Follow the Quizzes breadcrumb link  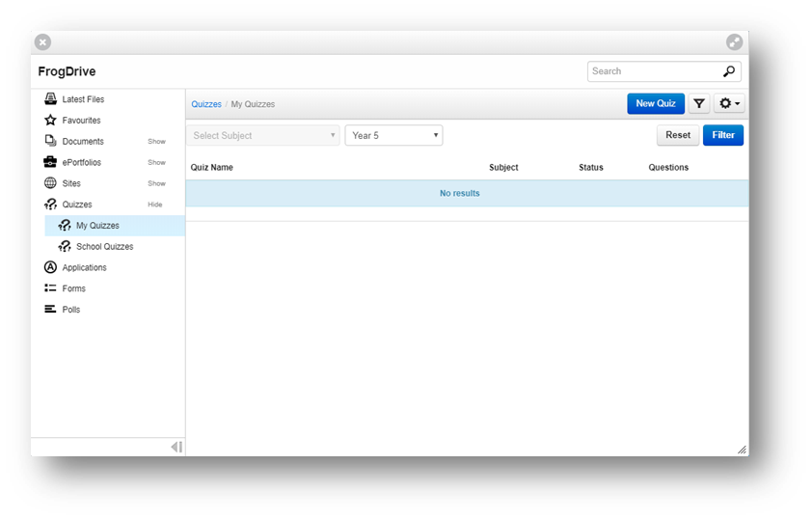(x=206, y=104)
